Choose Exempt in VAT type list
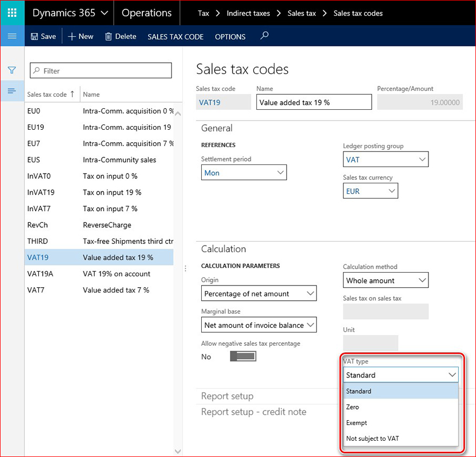This screenshot has height=457, width=476. [400, 423]
